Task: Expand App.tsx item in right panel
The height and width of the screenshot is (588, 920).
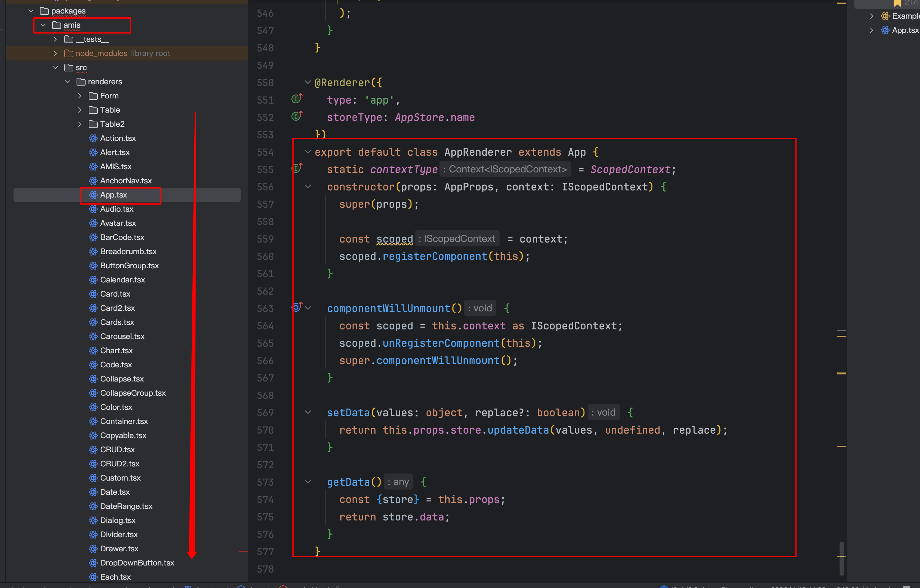Action: [x=871, y=30]
